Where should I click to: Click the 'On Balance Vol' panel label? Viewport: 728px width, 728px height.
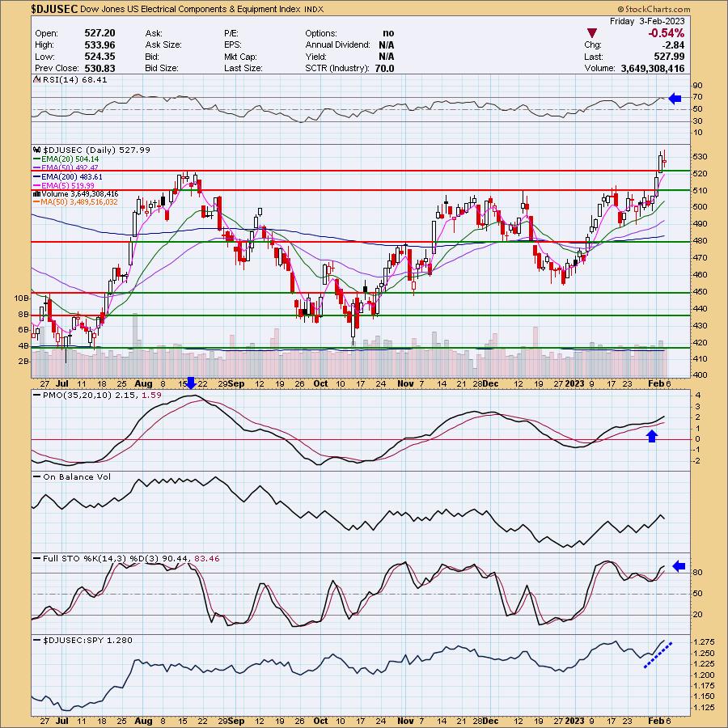[77, 476]
